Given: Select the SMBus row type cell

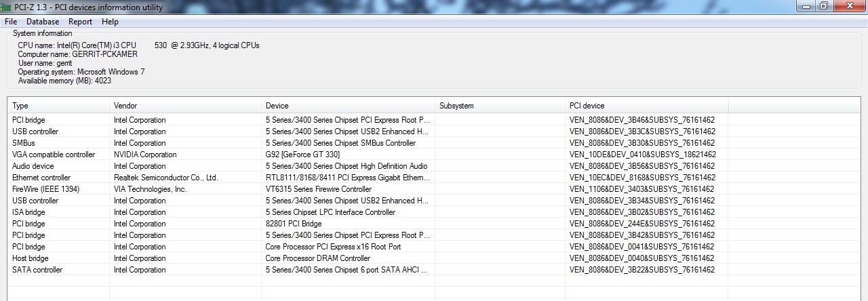Looking at the screenshot, I should [24, 143].
